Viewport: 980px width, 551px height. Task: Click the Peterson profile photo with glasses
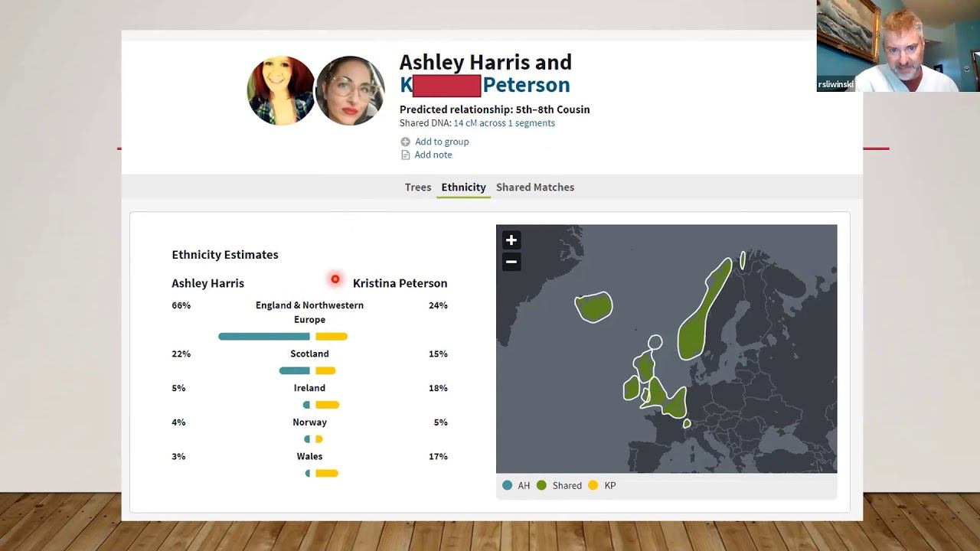click(350, 90)
